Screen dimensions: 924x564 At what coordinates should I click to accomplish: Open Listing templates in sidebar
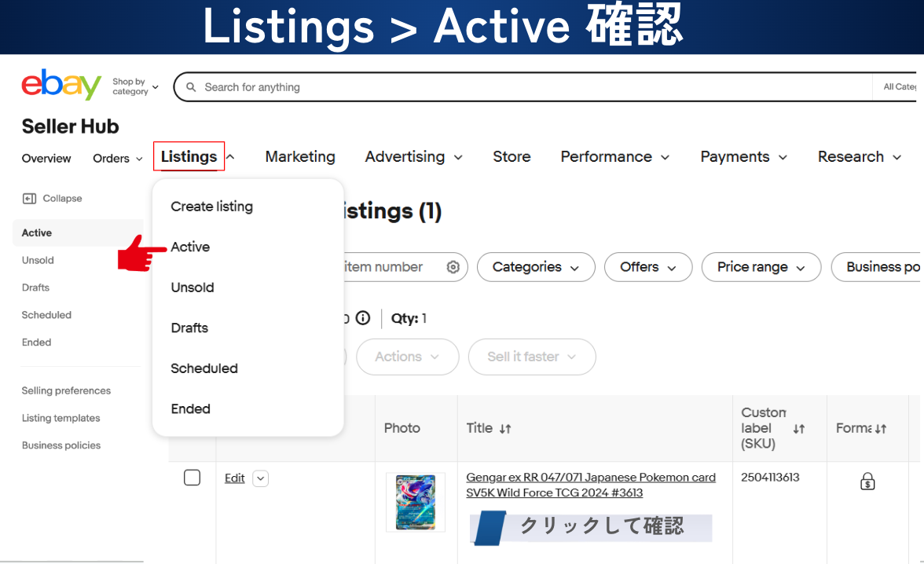[60, 418]
